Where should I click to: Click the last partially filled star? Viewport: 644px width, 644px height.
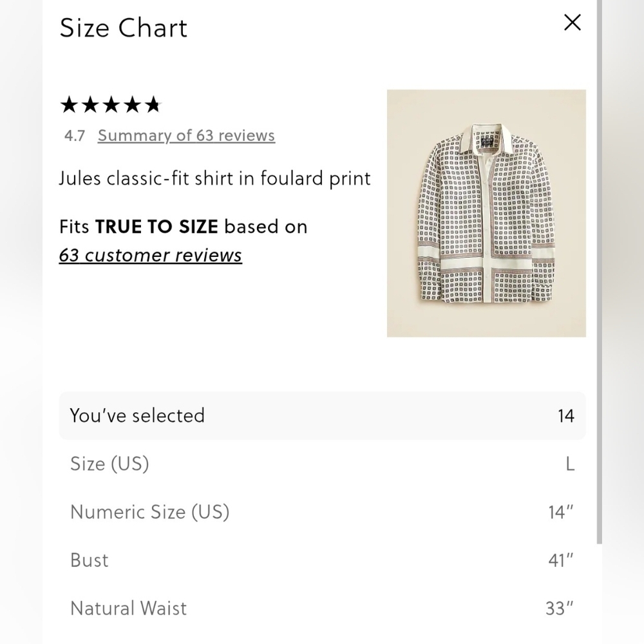(153, 105)
